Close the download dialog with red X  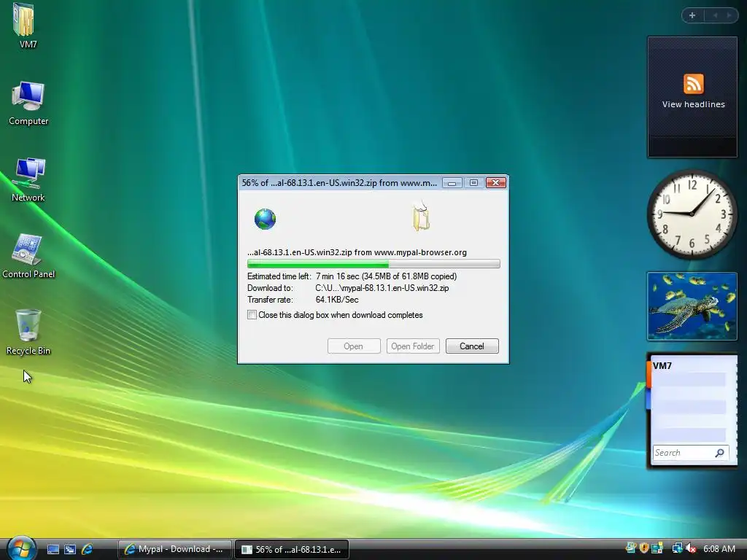495,183
